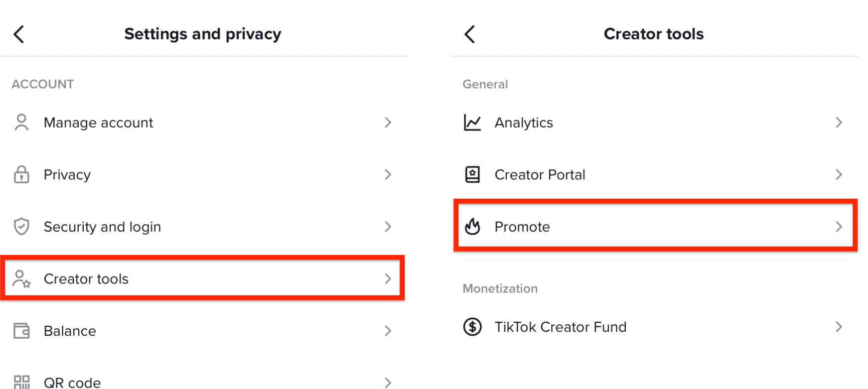This screenshot has height=389, width=868.
Task: Tap the Promote flame icon
Action: pos(472,227)
